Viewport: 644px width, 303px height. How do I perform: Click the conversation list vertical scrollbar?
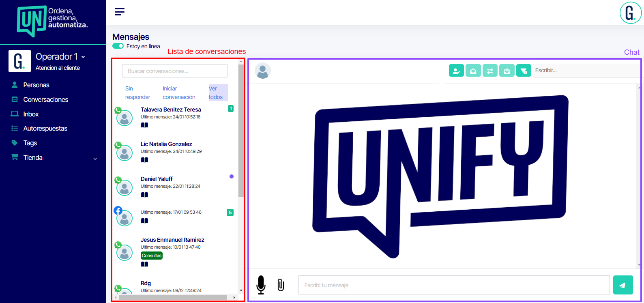click(x=241, y=130)
